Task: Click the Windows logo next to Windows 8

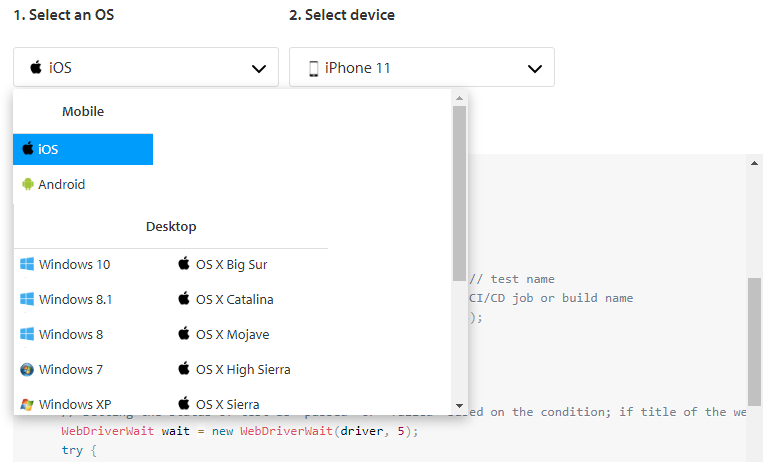Action: pyautogui.click(x=27, y=334)
